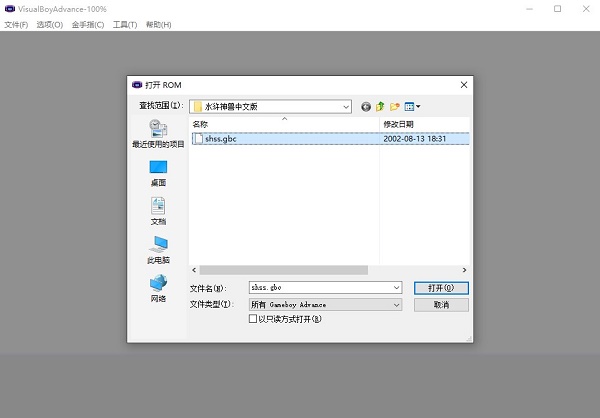Viewport: 600px width, 418px height.
Task: Click the VisualBoyAdvance title bar icon
Action: [10, 9]
